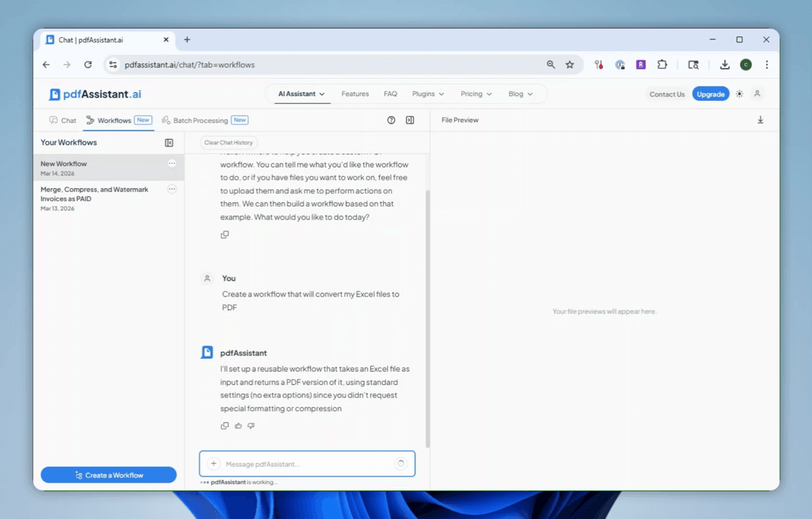Open browser zoom magnifier icon
Image resolution: width=812 pixels, height=519 pixels.
pos(551,65)
